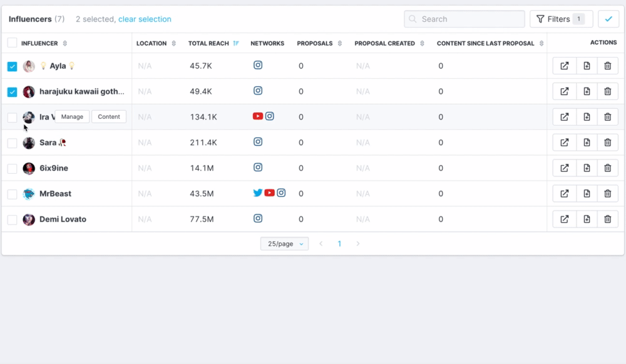
Task: Check the box in 134.1K reach row
Action: tap(12, 117)
